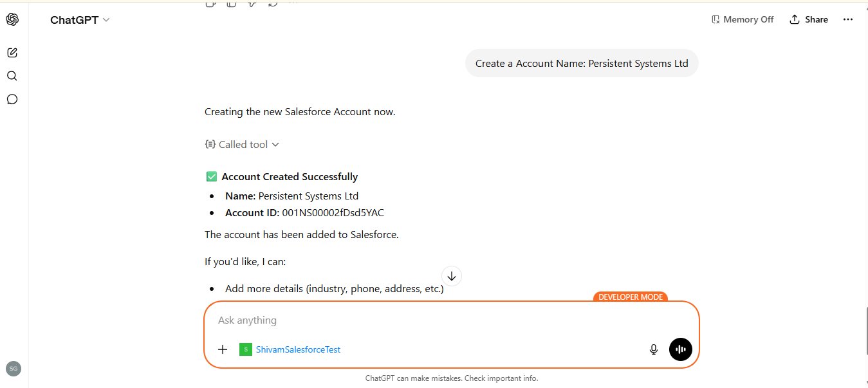The image size is (868, 388).
Task: Retry the response with the regenerate icon
Action: coord(273,3)
